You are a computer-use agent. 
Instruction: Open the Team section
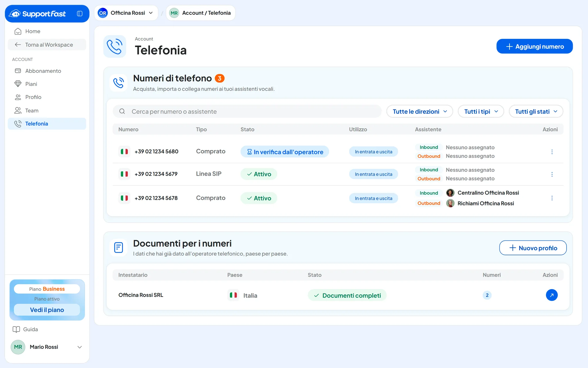coord(47,110)
